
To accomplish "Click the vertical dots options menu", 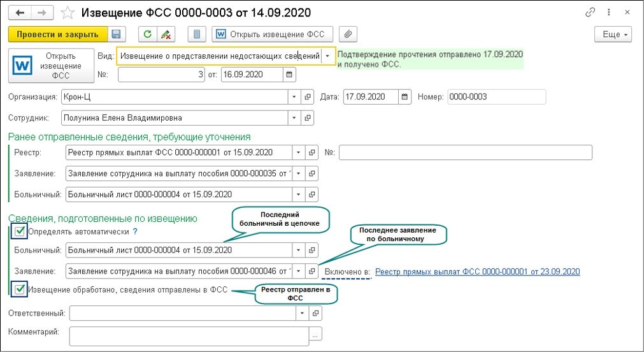I will [x=610, y=13].
